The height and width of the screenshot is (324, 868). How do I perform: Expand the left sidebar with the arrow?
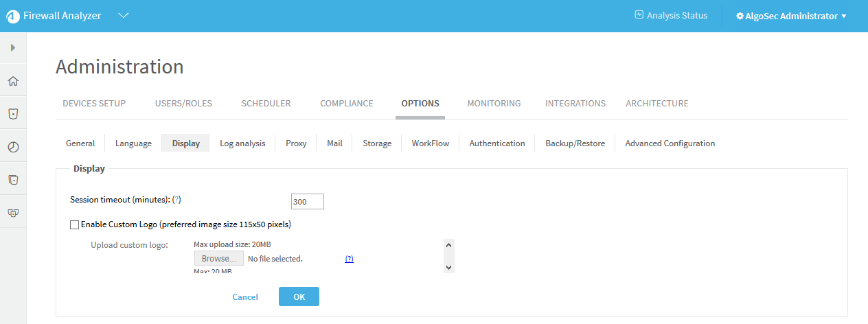13,48
